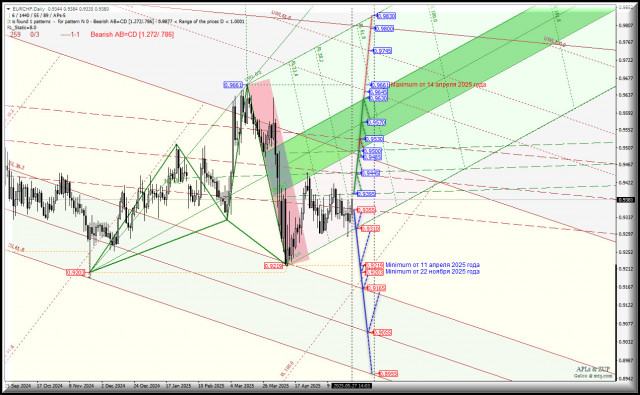Click the red 0.9355 price label
This screenshot has height=395, width=640.
coord(366,210)
